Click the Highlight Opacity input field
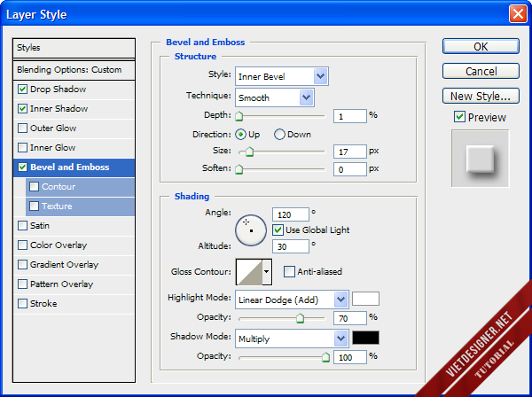Viewport: 532px width, 397px height. click(x=350, y=318)
